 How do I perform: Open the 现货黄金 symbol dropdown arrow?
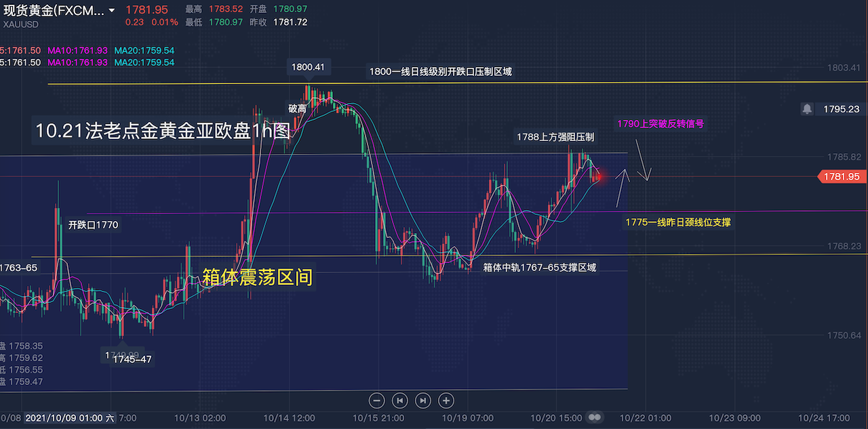[111, 10]
